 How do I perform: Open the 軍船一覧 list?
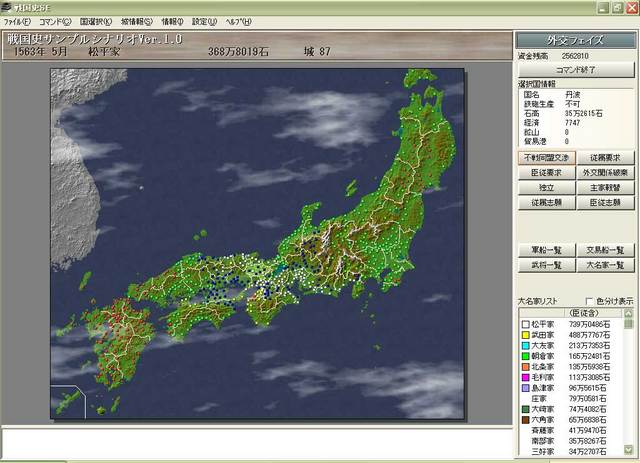click(547, 250)
